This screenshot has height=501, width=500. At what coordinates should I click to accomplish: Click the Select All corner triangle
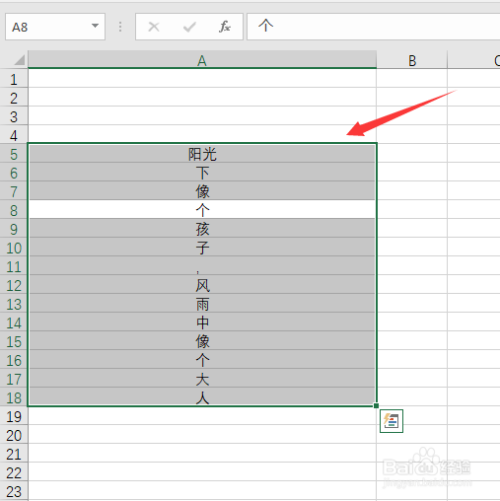19,60
